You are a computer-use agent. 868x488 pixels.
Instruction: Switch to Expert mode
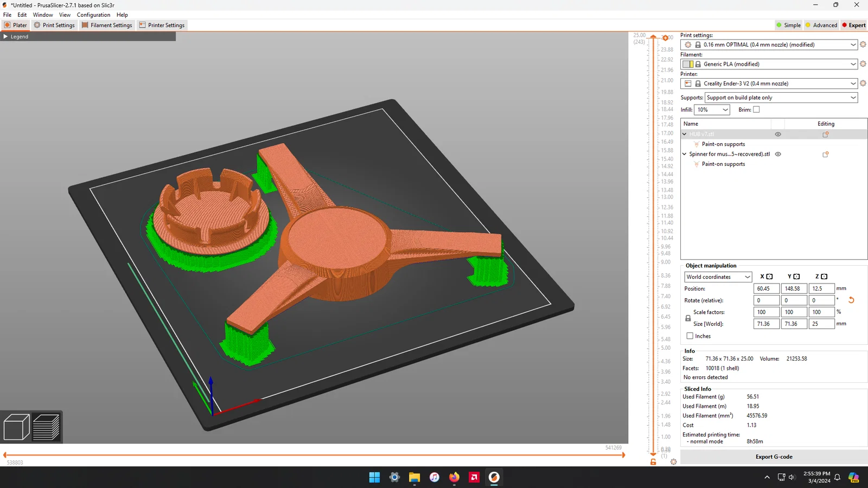[854, 25]
